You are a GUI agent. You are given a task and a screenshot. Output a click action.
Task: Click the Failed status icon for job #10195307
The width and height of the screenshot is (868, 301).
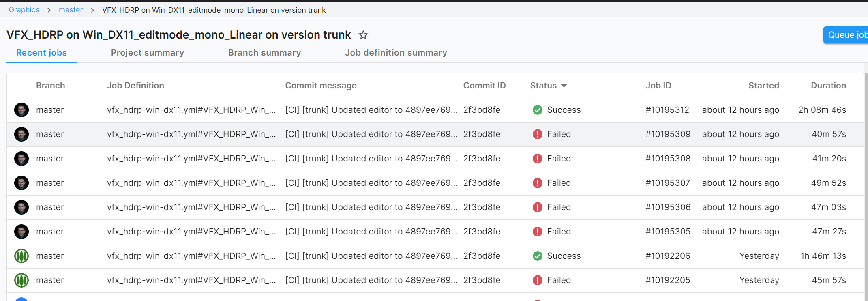538,183
